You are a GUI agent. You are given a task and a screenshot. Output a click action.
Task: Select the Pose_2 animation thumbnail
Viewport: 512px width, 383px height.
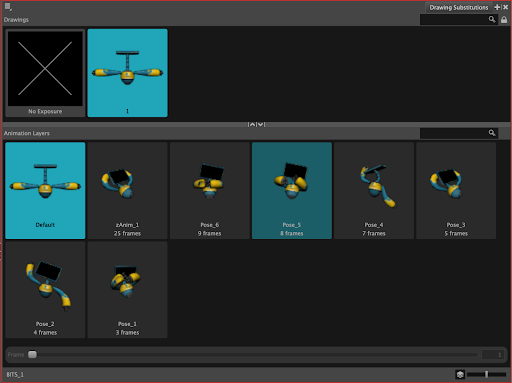(x=45, y=290)
